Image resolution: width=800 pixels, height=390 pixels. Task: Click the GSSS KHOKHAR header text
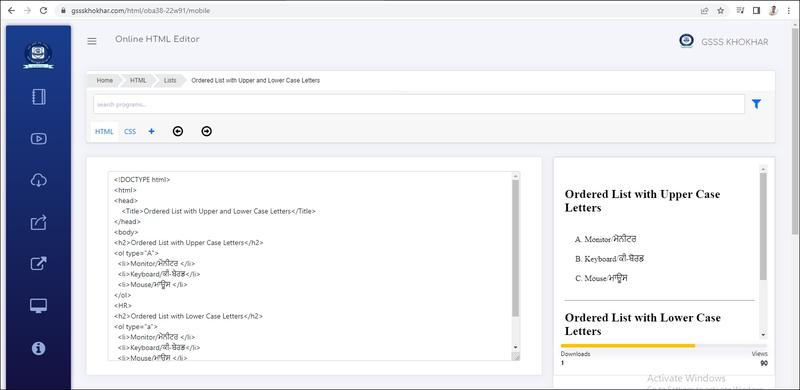[x=735, y=42]
